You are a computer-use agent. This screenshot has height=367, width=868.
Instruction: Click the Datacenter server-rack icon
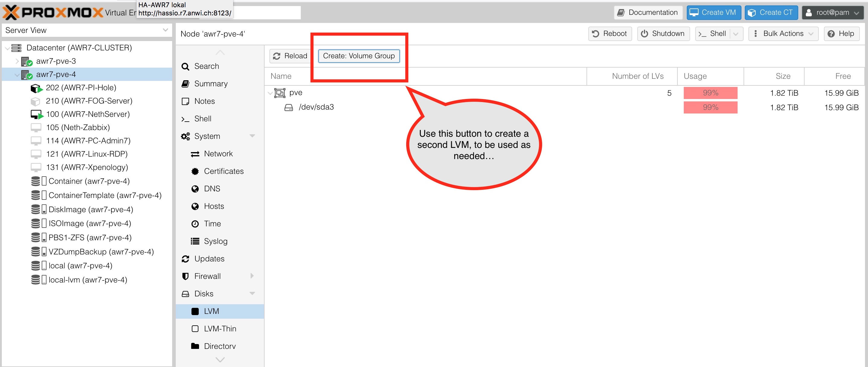pyautogui.click(x=17, y=48)
